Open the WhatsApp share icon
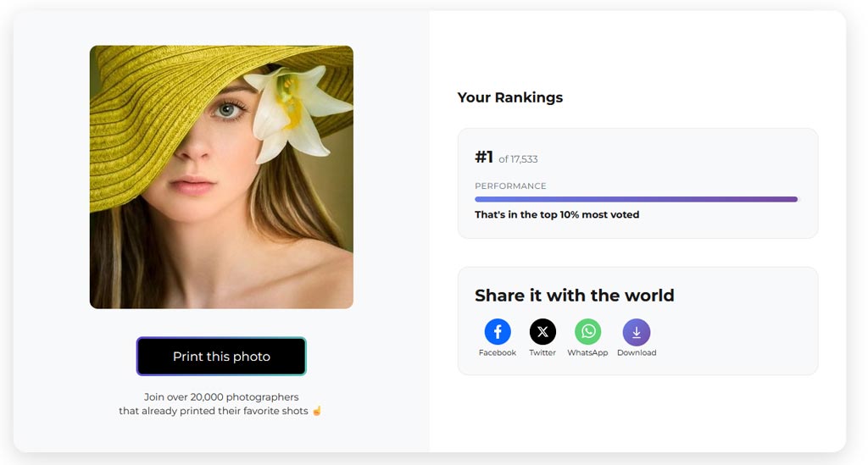 pos(587,332)
